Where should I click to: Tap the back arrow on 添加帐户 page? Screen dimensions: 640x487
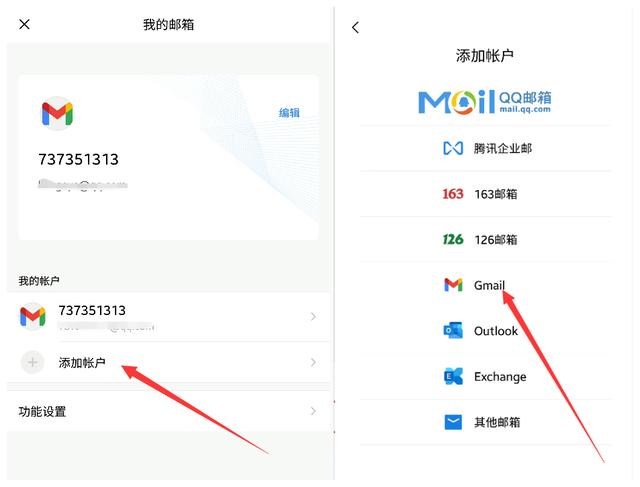tap(355, 28)
